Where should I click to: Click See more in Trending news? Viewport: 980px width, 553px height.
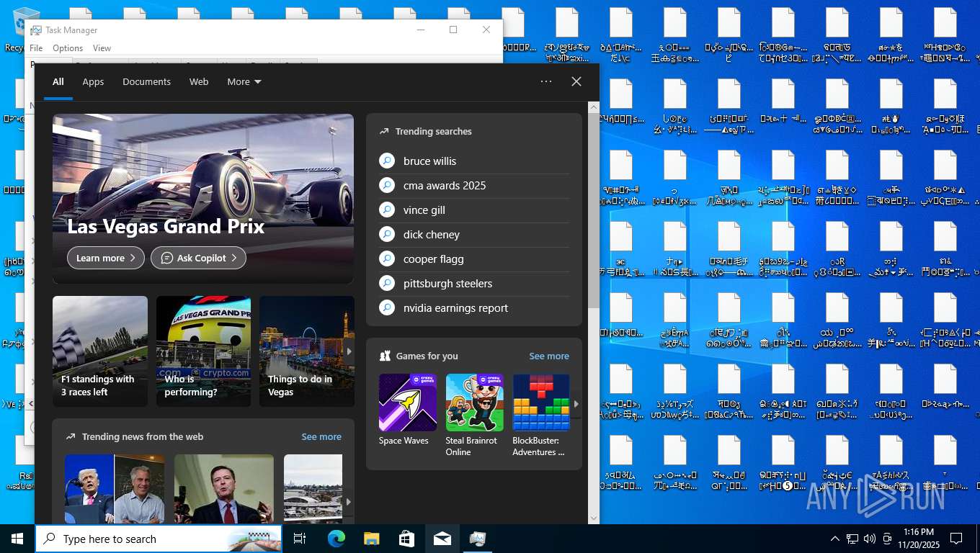[x=321, y=437]
